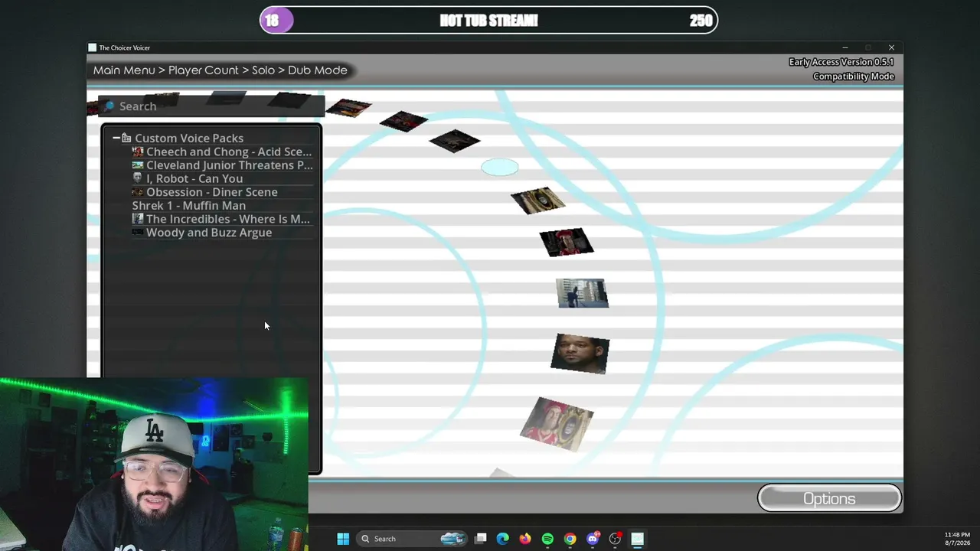Click the magnifier icon in pack search
This screenshot has height=551, width=980.
click(x=109, y=106)
